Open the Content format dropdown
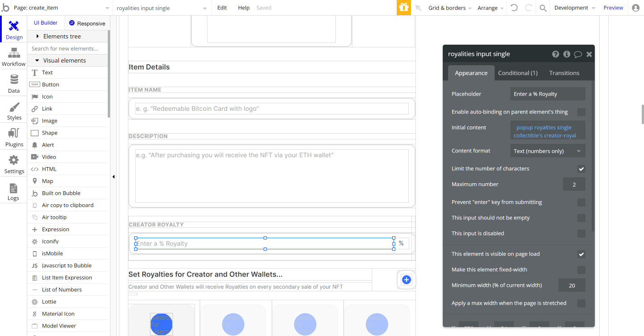 (x=547, y=151)
